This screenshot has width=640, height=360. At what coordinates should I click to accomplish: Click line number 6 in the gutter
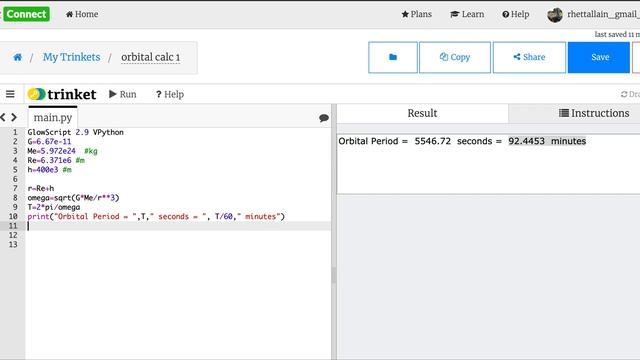(15, 179)
